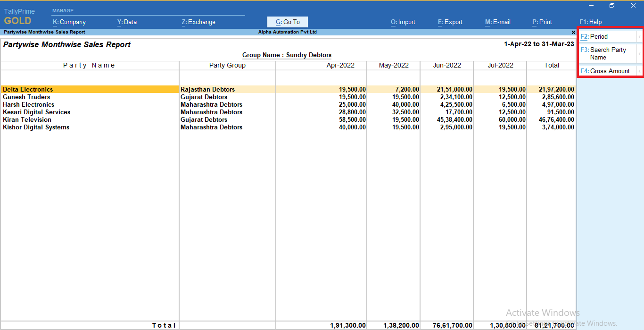The height and width of the screenshot is (330, 644).
Task: Select the Import option
Action: [x=403, y=22]
